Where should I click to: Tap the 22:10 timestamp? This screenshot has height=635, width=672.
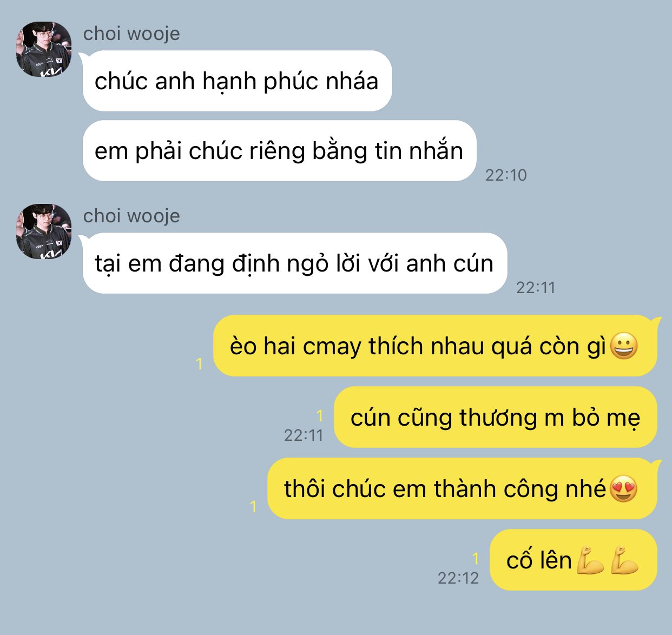tap(506, 175)
